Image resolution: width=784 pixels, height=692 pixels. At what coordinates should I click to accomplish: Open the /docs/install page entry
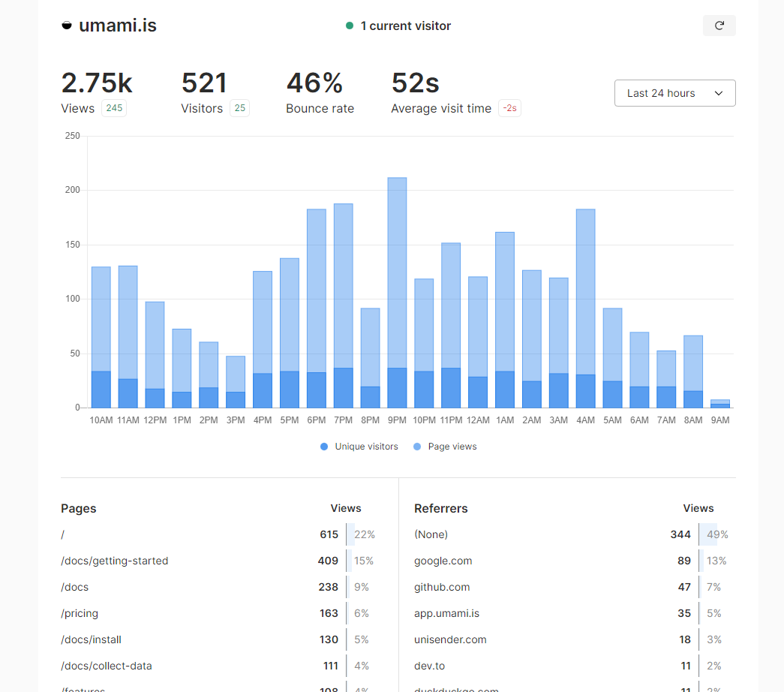[91, 639]
